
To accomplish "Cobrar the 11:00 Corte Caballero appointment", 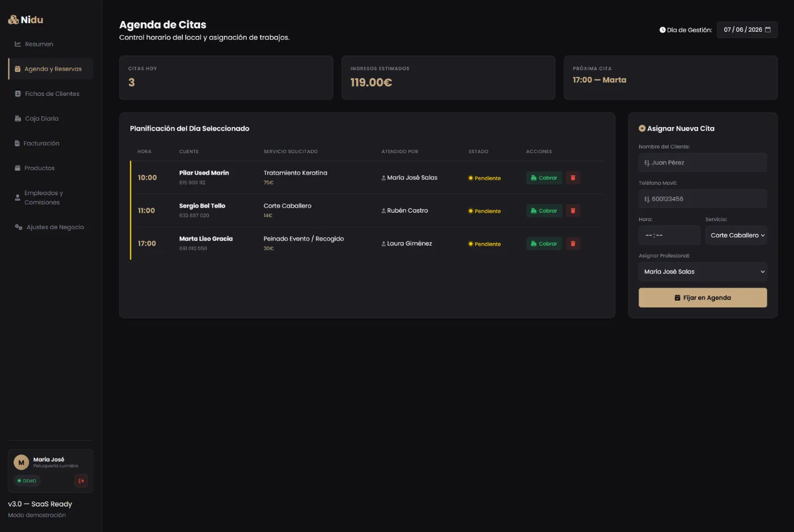I will (544, 210).
